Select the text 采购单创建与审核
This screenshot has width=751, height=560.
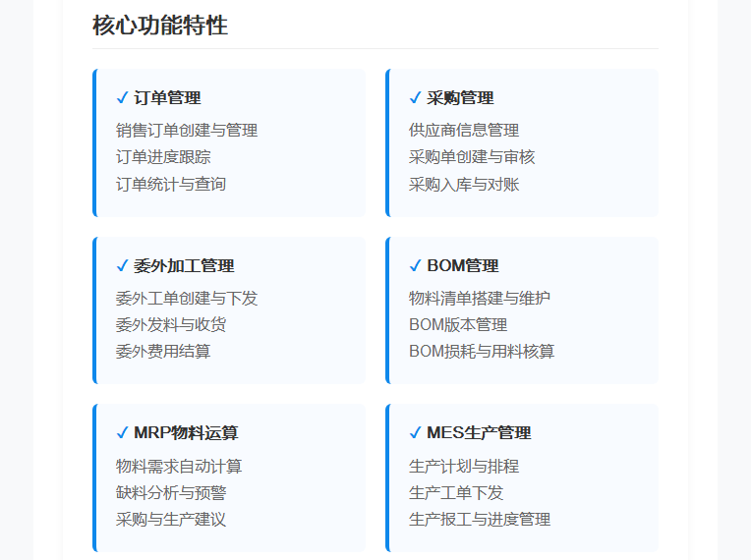(x=472, y=157)
